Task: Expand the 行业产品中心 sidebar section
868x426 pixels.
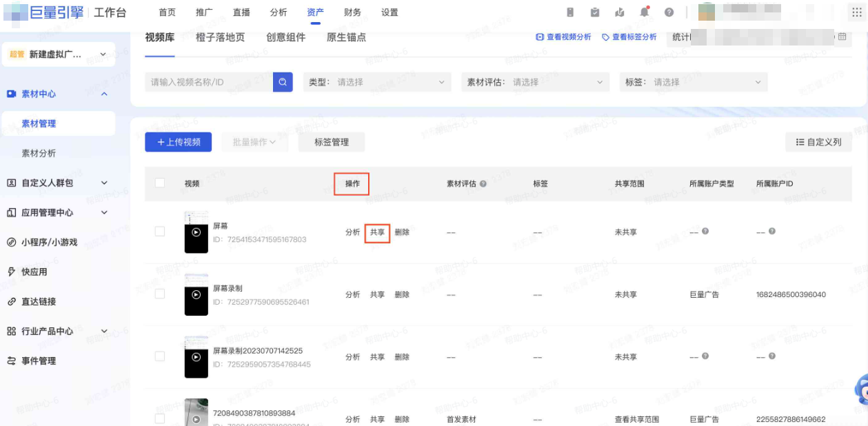Action: tap(105, 331)
